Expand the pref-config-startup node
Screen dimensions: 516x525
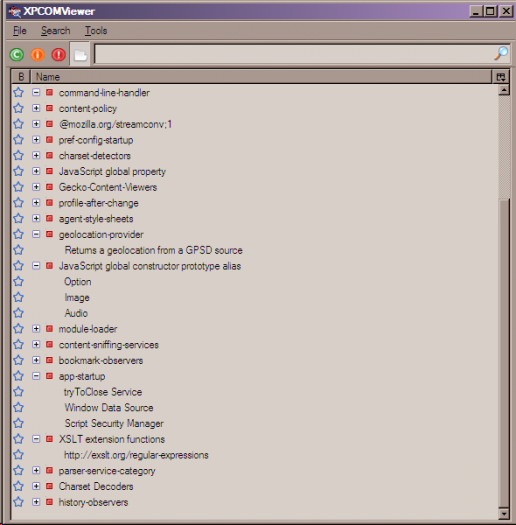[x=36, y=139]
